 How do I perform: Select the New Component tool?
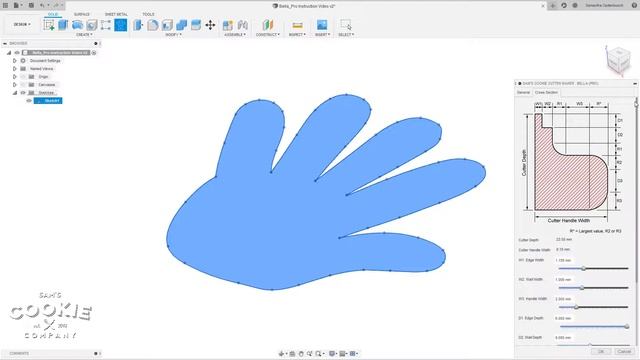[228, 25]
